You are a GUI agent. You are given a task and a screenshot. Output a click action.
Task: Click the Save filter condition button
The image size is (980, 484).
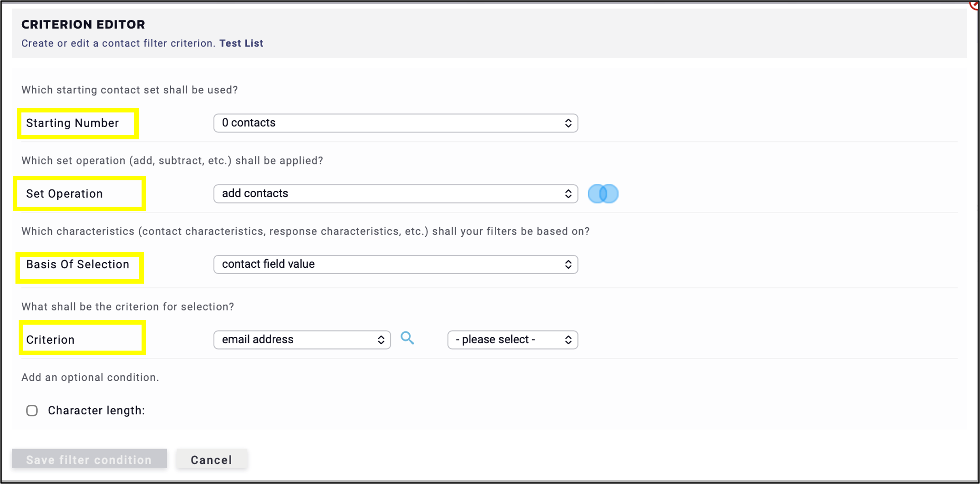pos(89,459)
